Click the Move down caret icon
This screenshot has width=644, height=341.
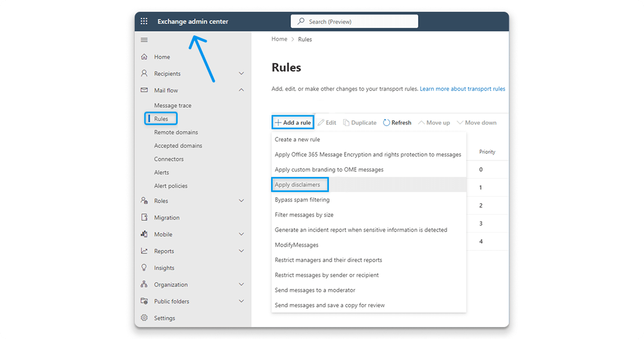pyautogui.click(x=459, y=123)
